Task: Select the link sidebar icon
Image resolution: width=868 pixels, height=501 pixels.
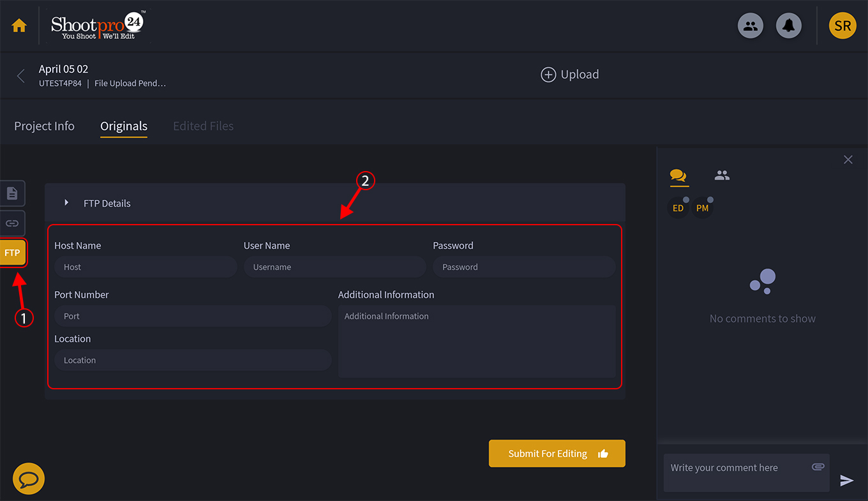Action: click(12, 223)
